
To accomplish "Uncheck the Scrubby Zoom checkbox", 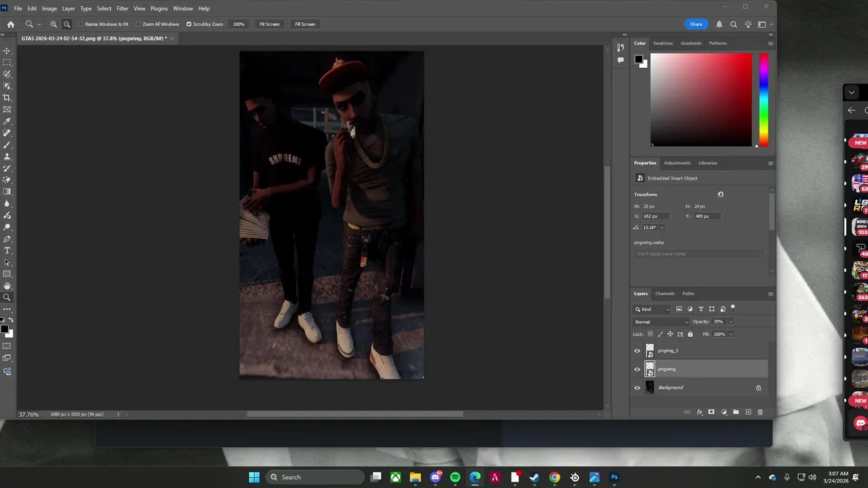I will pyautogui.click(x=189, y=24).
